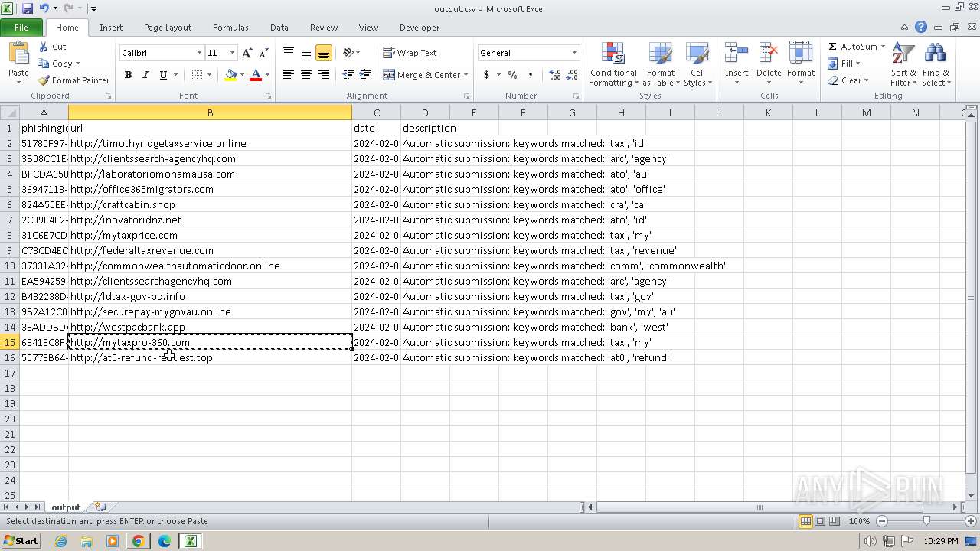Adjust the zoom slider handle
980x551 pixels.
coord(926,521)
